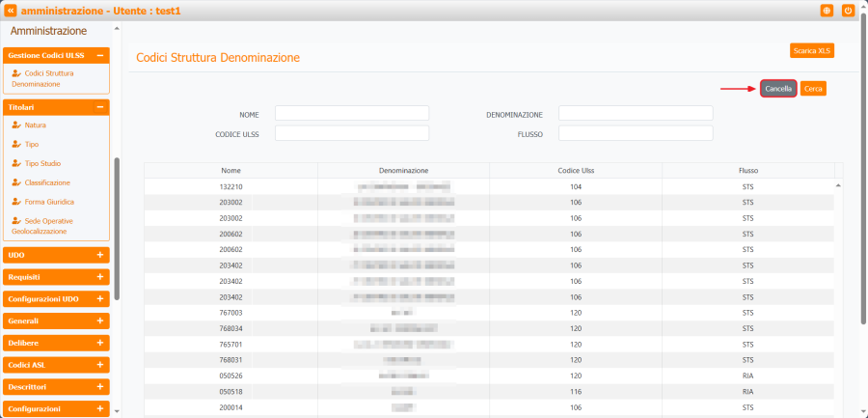868x418 pixels.
Task: Click the Scarica XLS button
Action: point(811,50)
